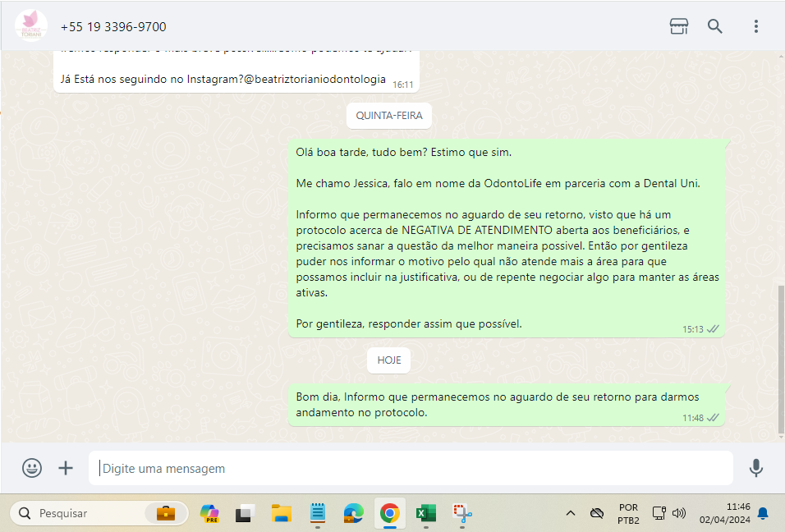Image resolution: width=785 pixels, height=532 pixels.
Task: Start voice message with microphone icon
Action: [755, 468]
